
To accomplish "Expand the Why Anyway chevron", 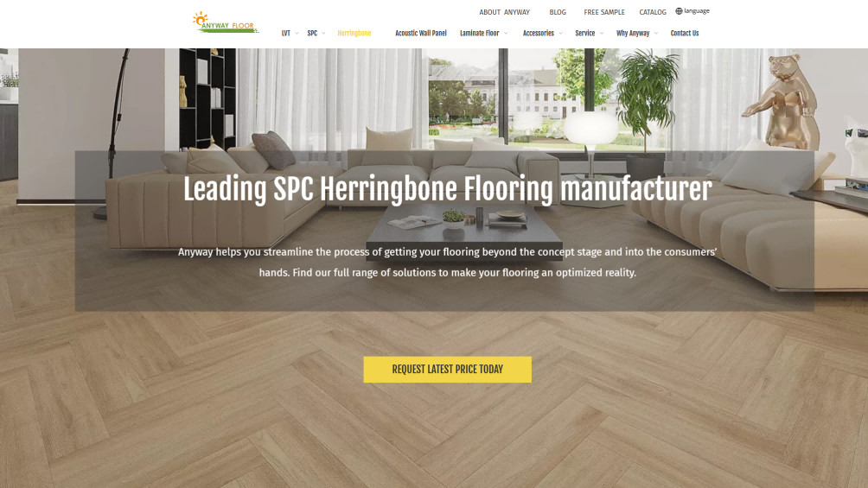I will click(656, 33).
